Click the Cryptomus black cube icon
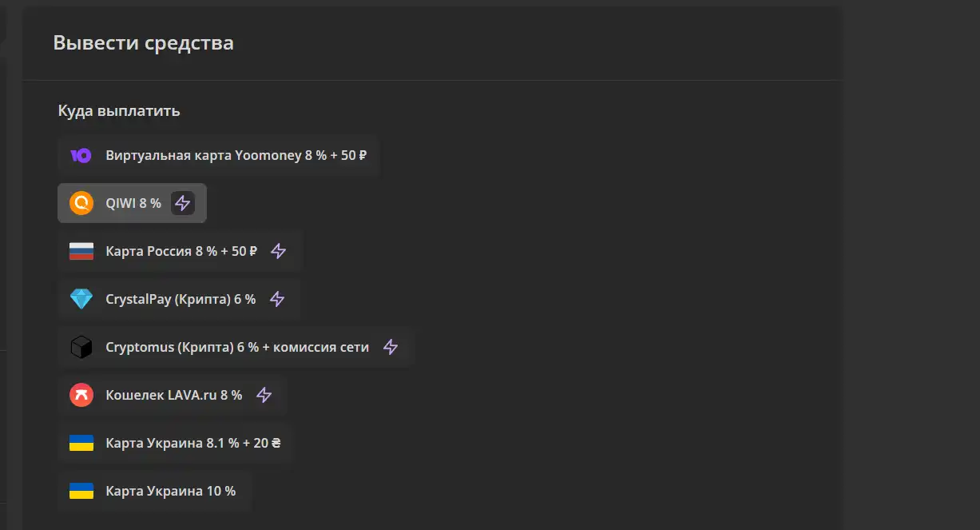The height and width of the screenshot is (530, 980). [x=81, y=347]
